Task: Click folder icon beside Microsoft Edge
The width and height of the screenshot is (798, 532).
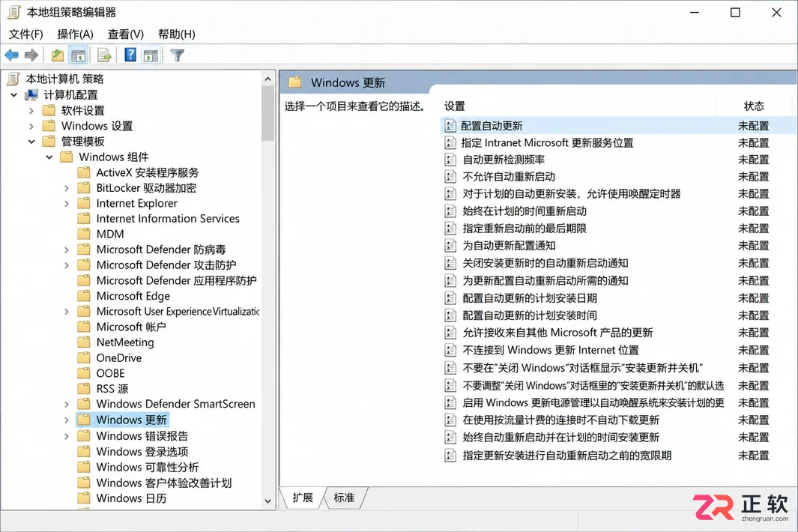Action: tap(84, 296)
